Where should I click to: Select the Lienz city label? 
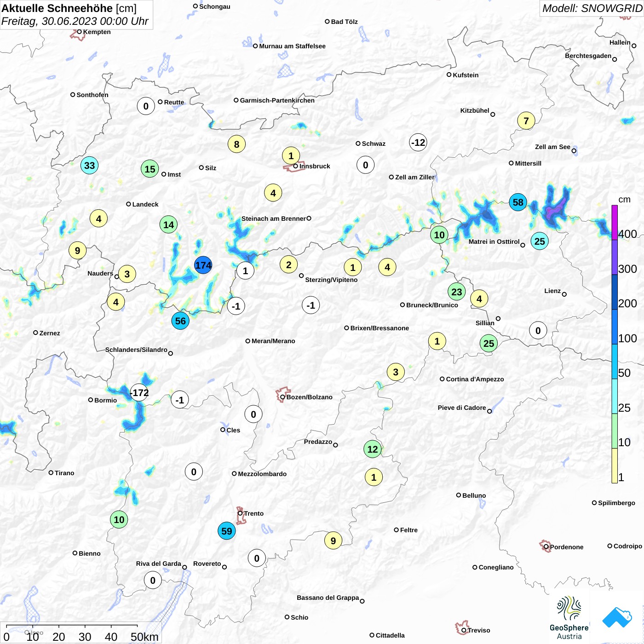tap(552, 291)
